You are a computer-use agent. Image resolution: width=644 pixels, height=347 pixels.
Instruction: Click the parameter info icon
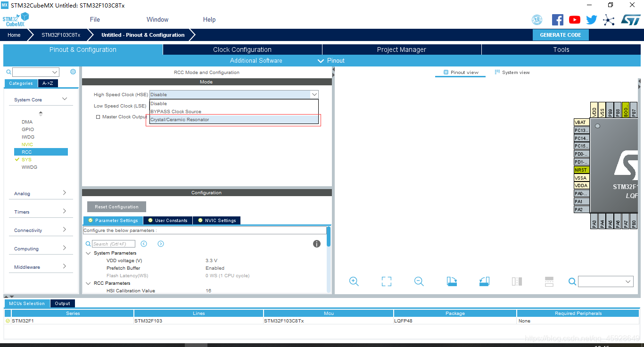pyautogui.click(x=317, y=244)
